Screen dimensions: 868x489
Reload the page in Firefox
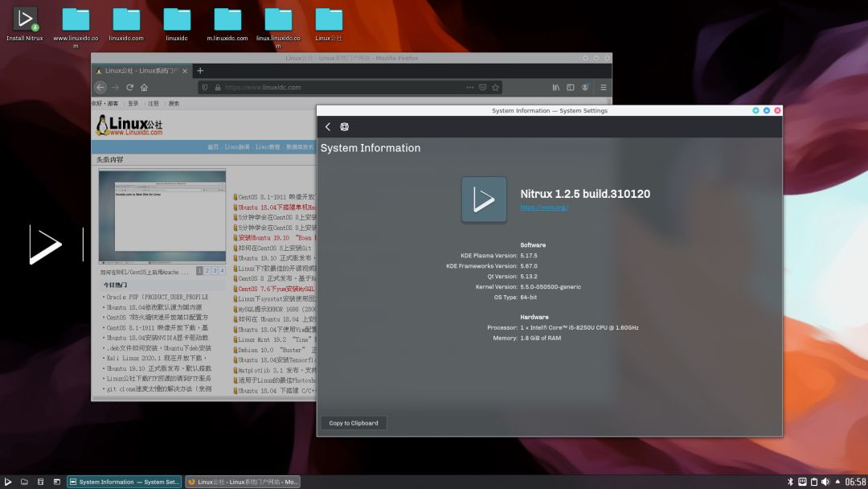(x=129, y=87)
